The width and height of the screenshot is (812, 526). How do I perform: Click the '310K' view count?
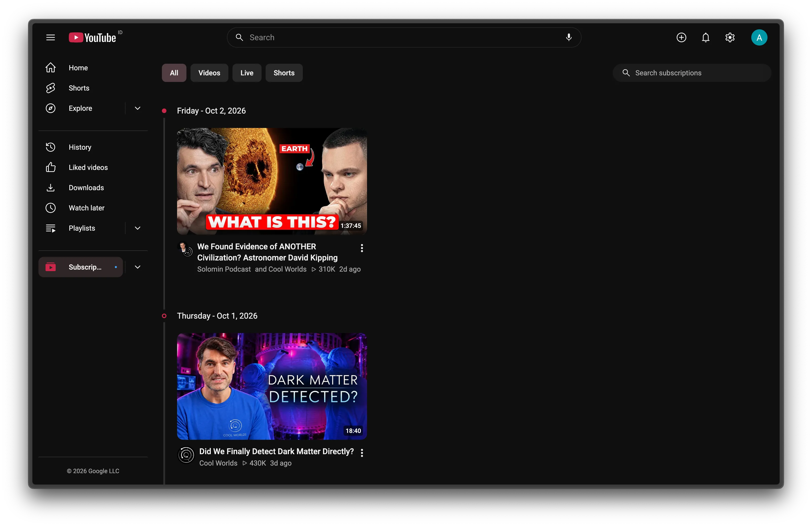(327, 269)
